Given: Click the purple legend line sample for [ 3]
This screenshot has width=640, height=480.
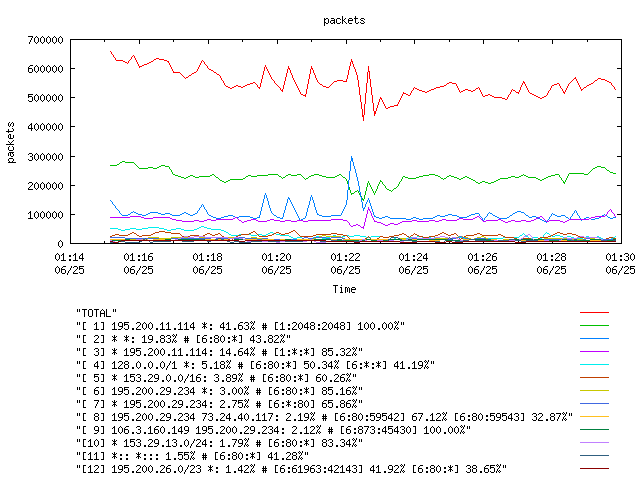Looking at the screenshot, I should coord(594,351).
